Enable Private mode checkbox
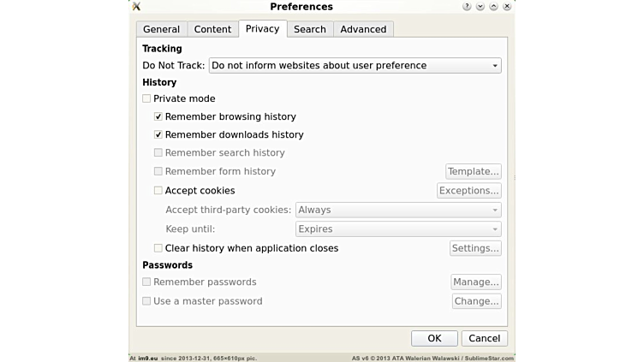The height and width of the screenshot is (362, 644). [146, 98]
